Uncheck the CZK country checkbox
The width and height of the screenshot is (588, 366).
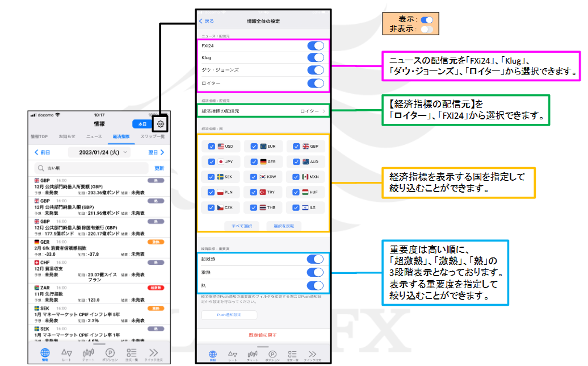pyautogui.click(x=211, y=207)
